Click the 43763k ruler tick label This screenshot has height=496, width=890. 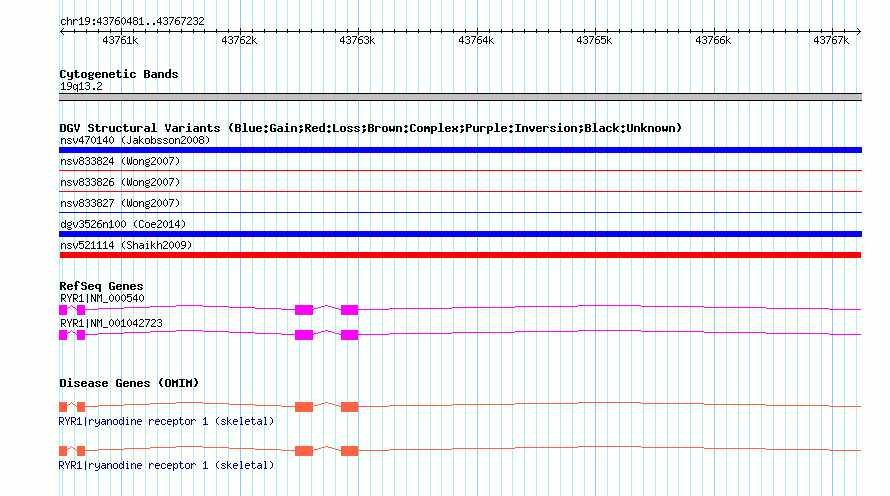pos(357,40)
